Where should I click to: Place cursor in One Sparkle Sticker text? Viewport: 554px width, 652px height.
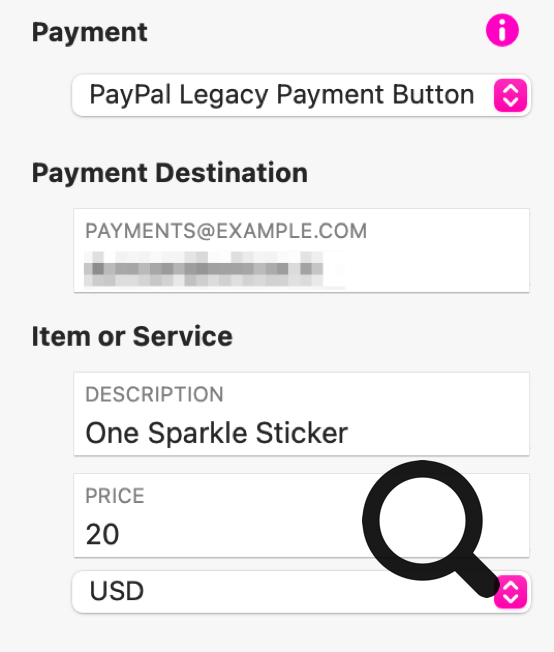[x=216, y=433]
